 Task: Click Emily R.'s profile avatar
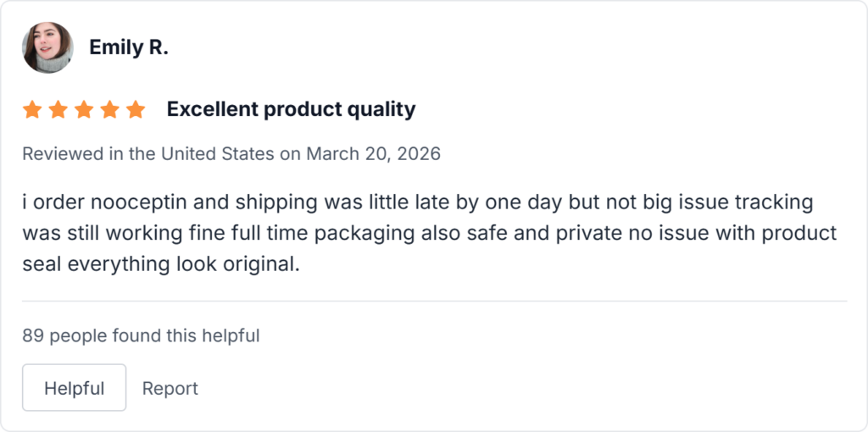point(47,47)
